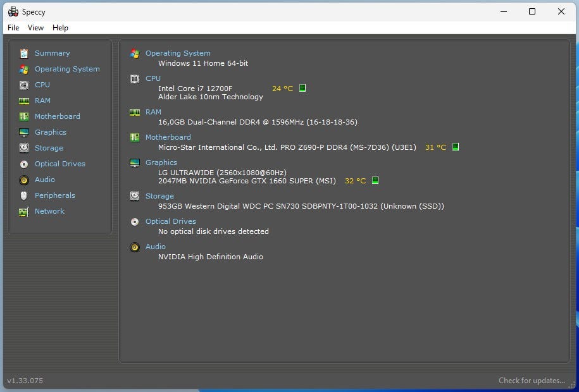Click version number v1.33.075 in status bar

click(25, 380)
